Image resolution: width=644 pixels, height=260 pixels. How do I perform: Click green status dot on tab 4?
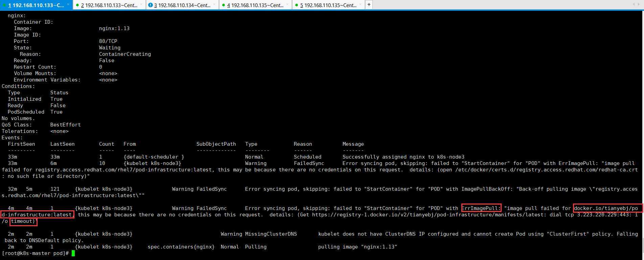click(224, 5)
